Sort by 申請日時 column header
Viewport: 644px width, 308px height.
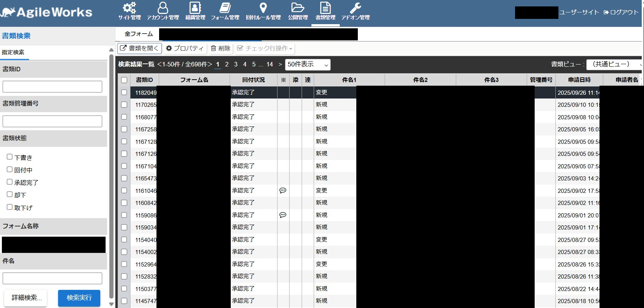pos(579,80)
